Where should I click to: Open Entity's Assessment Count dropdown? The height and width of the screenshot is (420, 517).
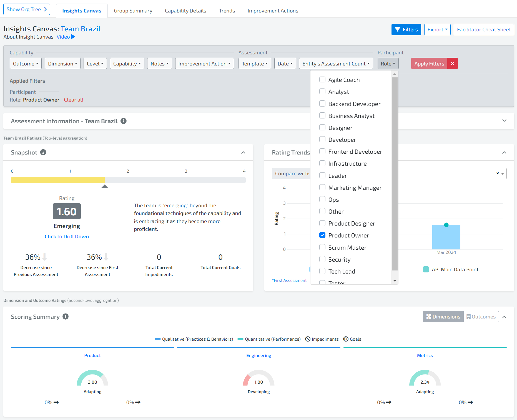pos(336,64)
